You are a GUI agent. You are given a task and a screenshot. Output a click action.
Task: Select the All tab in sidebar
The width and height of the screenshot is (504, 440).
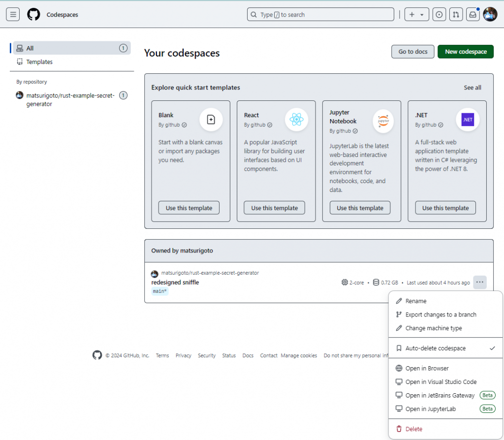pyautogui.click(x=72, y=48)
